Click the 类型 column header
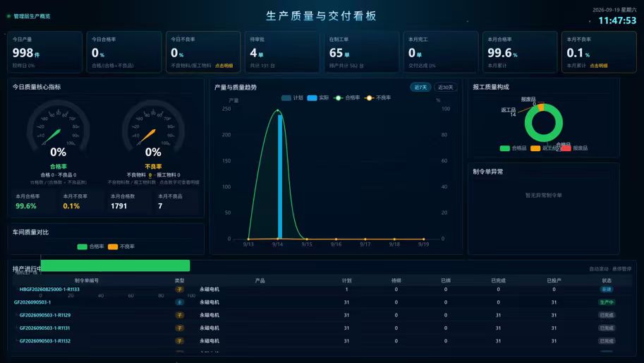Screen dimensions: 644x363 coord(179,281)
